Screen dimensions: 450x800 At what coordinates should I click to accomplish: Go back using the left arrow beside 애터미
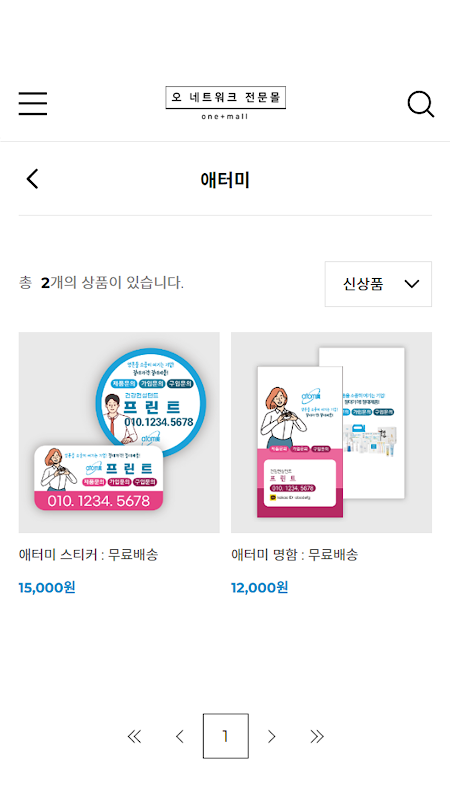coord(32,179)
